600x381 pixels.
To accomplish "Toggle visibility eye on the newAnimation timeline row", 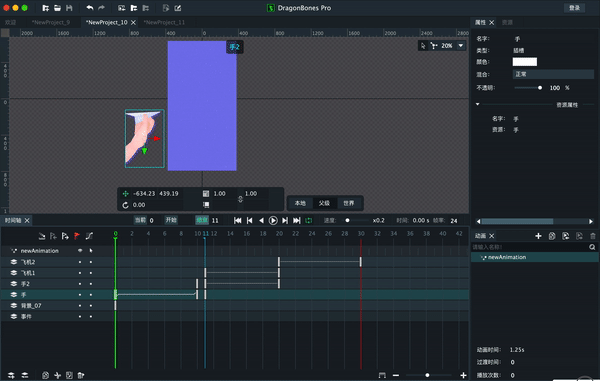I will [80, 251].
